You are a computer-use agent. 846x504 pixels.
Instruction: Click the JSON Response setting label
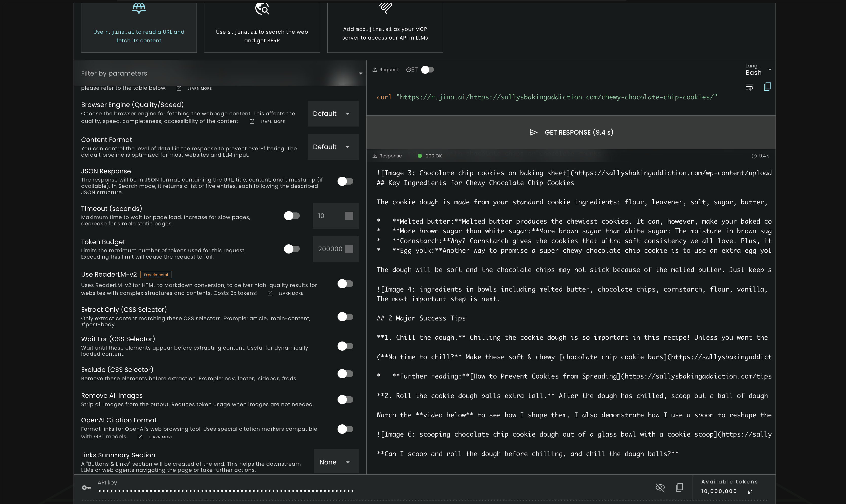click(x=106, y=171)
